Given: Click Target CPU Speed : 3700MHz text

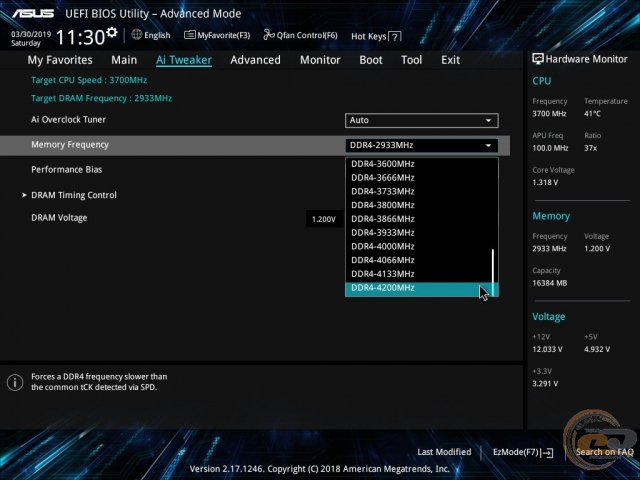Looking at the screenshot, I should click(89, 80).
